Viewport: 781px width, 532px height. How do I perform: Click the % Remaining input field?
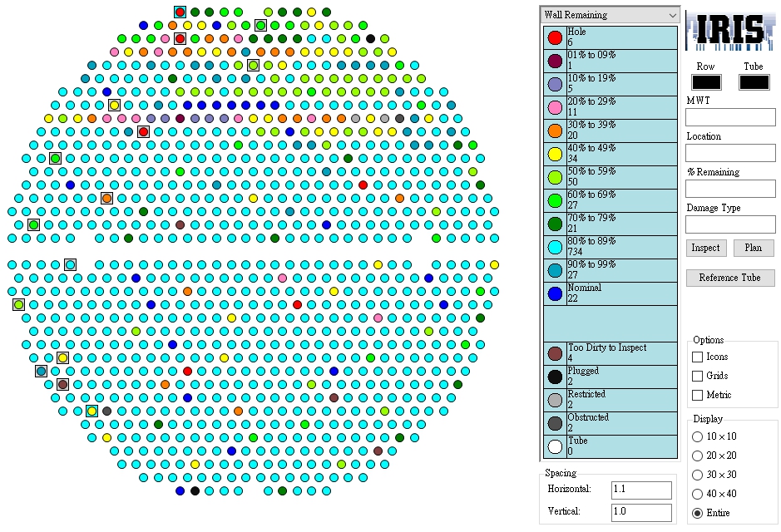pos(730,190)
